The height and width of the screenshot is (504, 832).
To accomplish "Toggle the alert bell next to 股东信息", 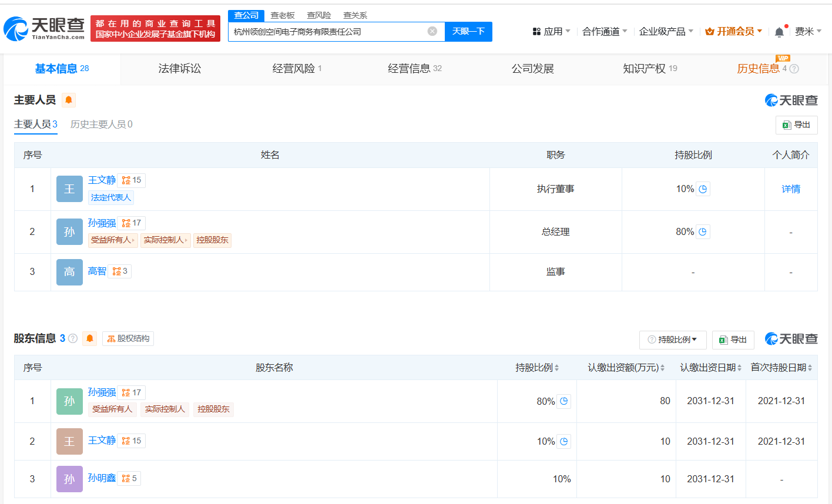I will point(89,338).
